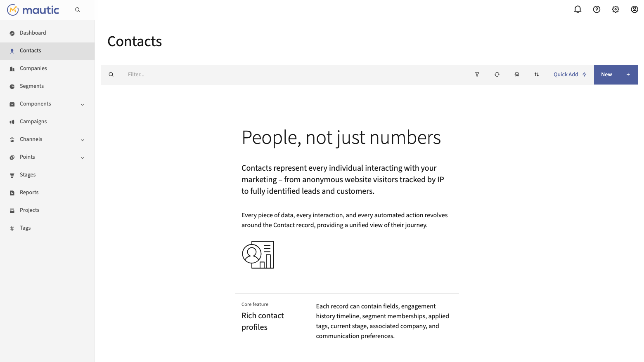Image resolution: width=644 pixels, height=362 pixels.
Task: Open the funnel filter icon in toolbar
Action: point(477,75)
